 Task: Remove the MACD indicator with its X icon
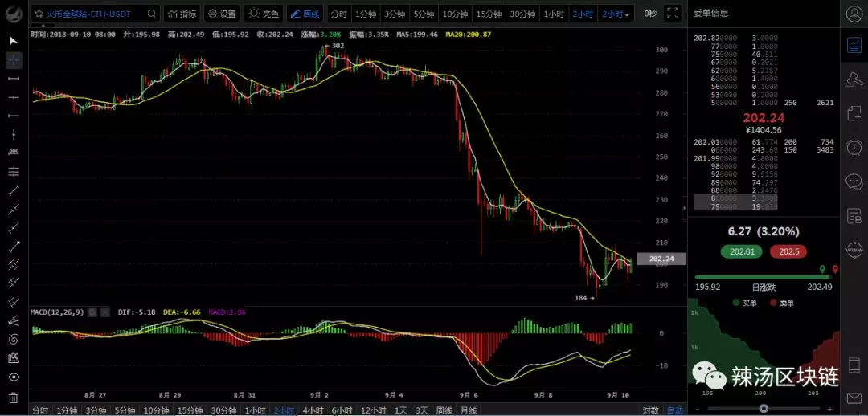[106, 312]
